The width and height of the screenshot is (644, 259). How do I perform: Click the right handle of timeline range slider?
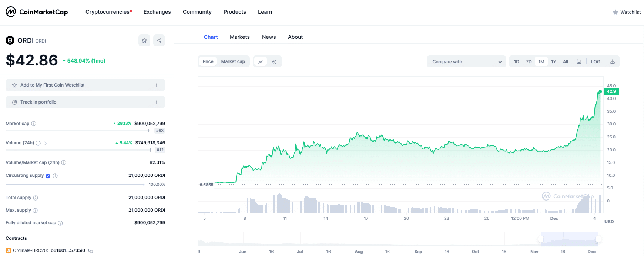[598, 239]
